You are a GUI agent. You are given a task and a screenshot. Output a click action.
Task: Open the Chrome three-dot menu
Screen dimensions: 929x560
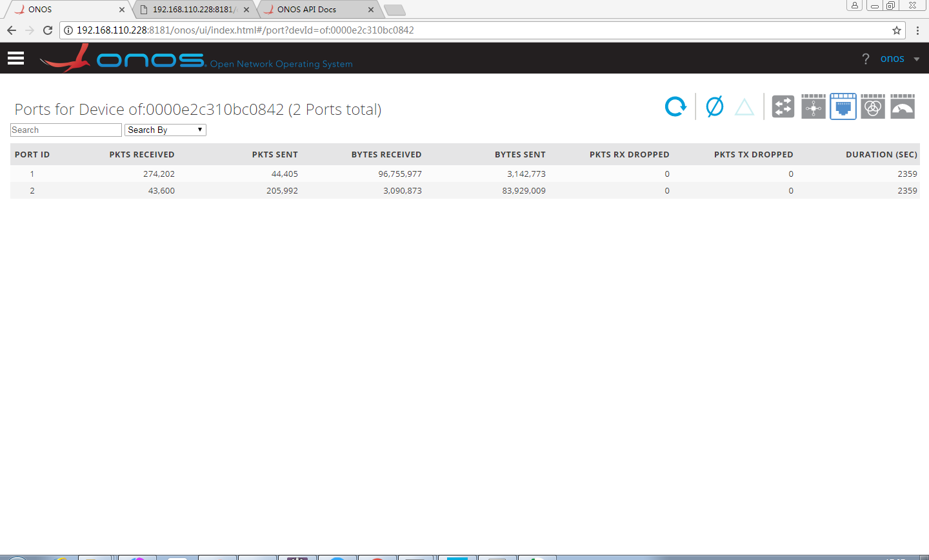[x=917, y=30]
